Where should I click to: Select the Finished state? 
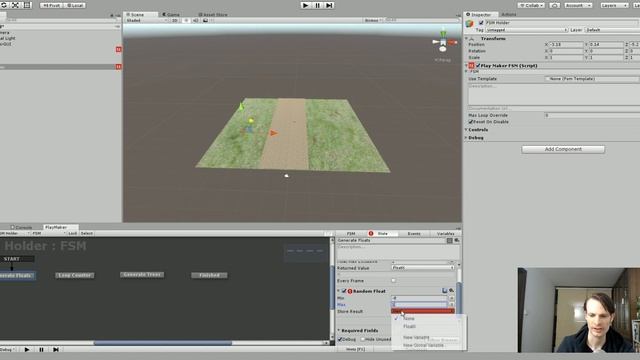pyautogui.click(x=209, y=276)
